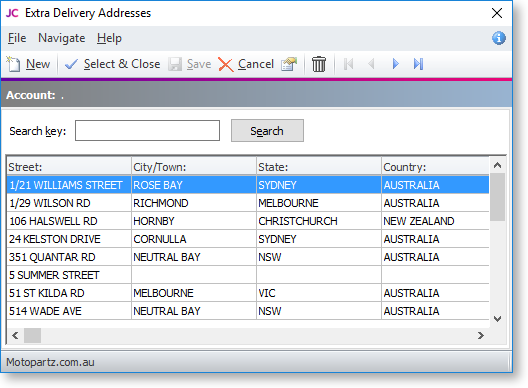Click the vertical scrollbar up arrow
This screenshot has height=388, width=528.
pos(497,165)
